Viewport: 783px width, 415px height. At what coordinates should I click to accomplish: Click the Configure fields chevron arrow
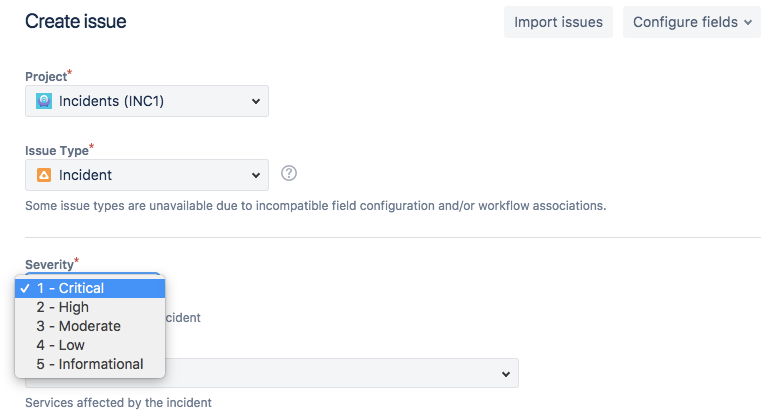(748, 22)
